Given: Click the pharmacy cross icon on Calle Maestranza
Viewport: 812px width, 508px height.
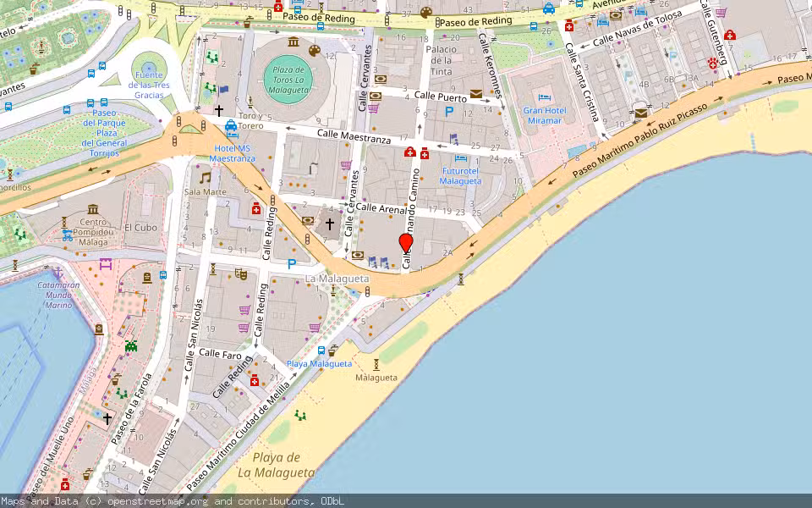Looking at the screenshot, I should pyautogui.click(x=424, y=152).
